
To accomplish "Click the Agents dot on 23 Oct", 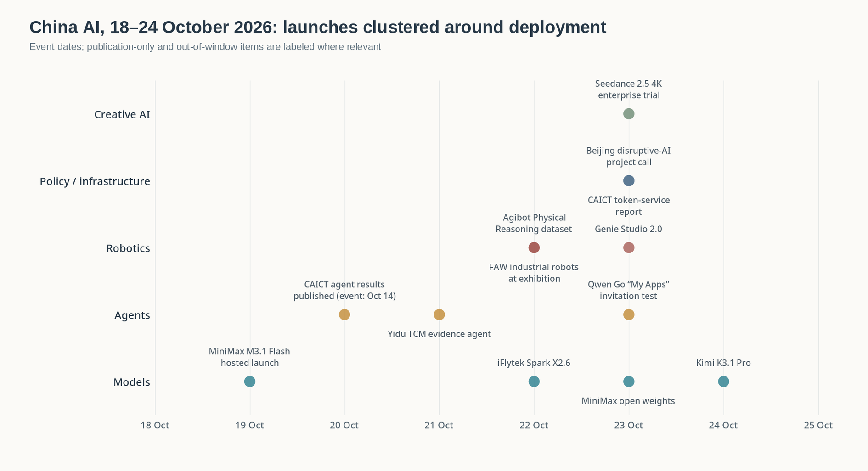I will (629, 314).
